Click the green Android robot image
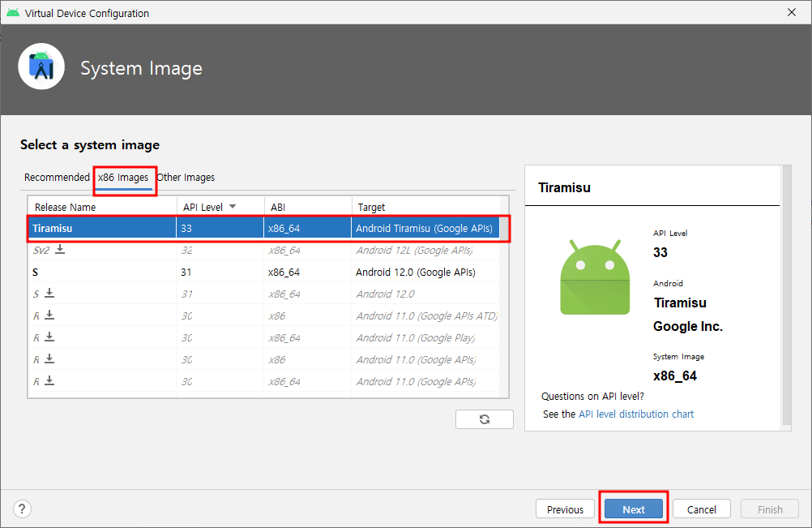Viewport: 812px width, 528px height. 595,277
